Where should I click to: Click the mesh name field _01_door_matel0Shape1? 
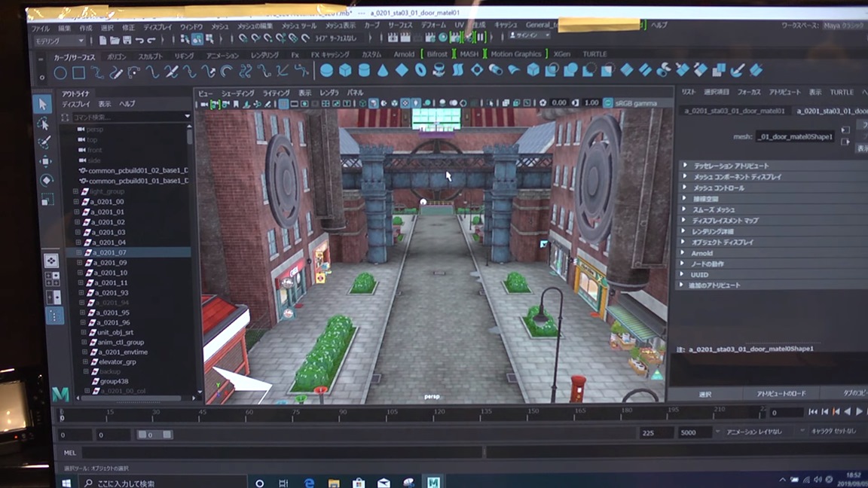click(793, 137)
